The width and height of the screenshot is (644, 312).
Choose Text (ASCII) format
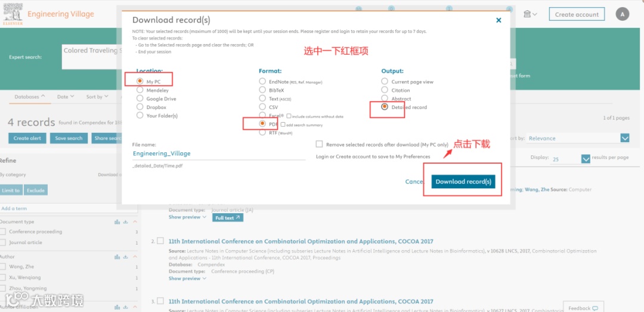(x=262, y=98)
